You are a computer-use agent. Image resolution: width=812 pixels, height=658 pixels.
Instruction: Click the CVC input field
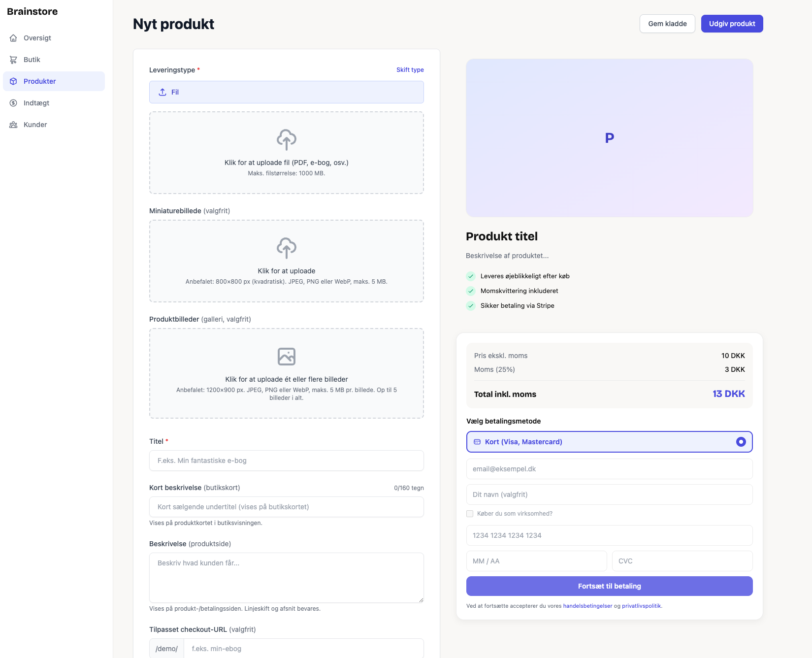coord(682,561)
